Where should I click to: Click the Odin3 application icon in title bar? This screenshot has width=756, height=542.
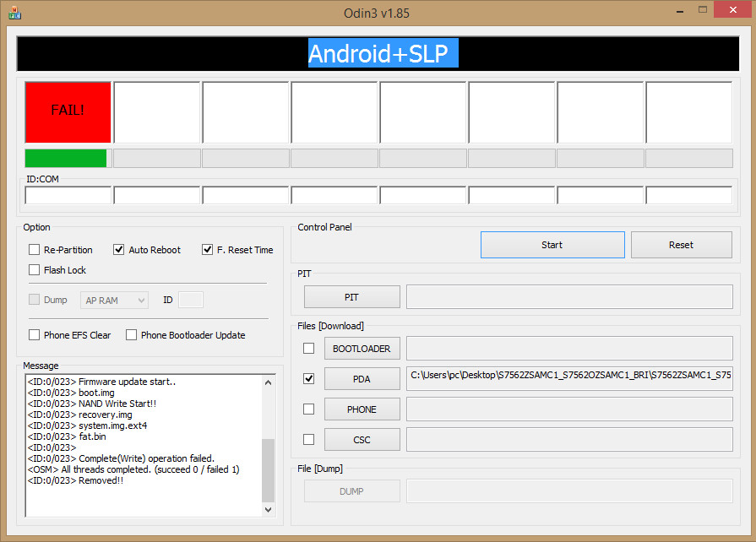click(x=15, y=13)
